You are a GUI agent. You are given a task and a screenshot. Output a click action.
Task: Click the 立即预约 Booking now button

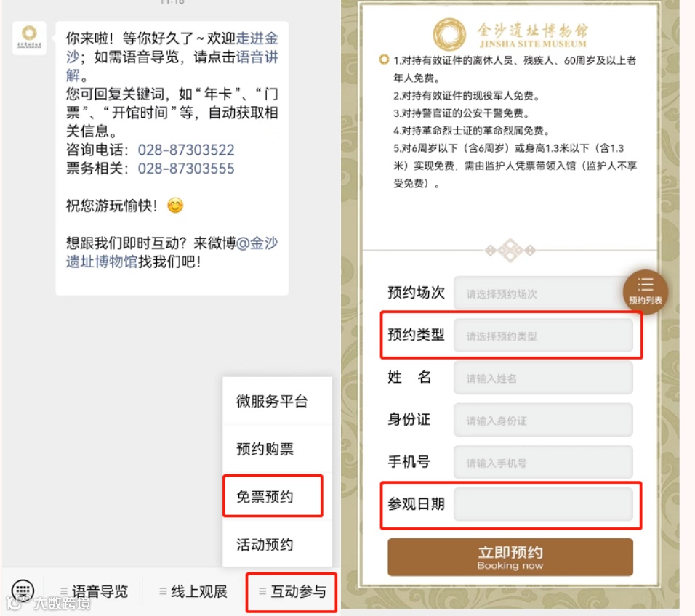pyautogui.click(x=510, y=557)
